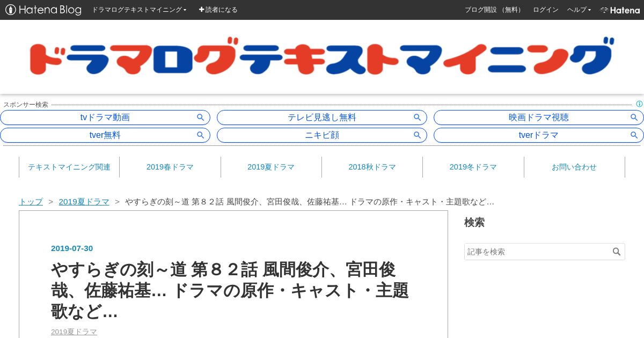Click the ad info icon beside sponsor search

(639, 104)
